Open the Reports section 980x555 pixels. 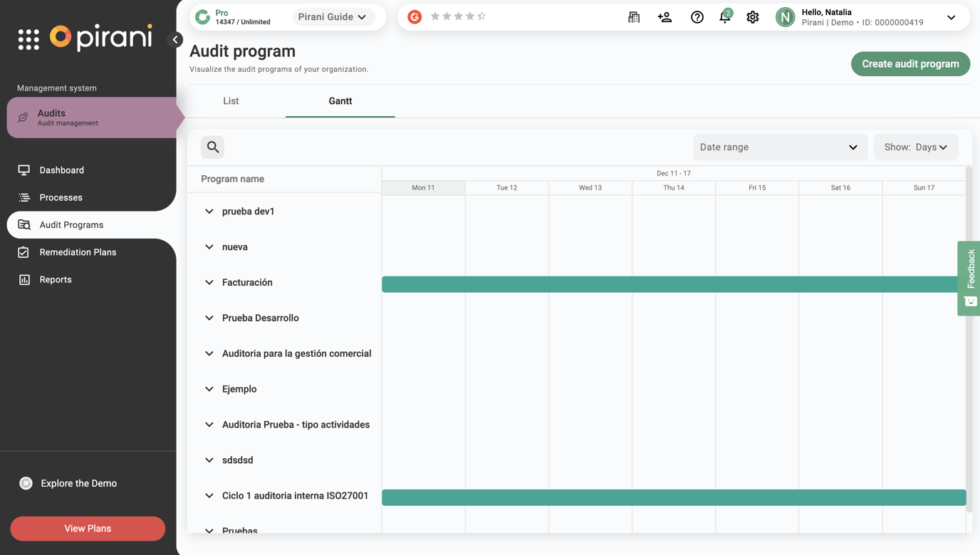(x=24, y=279)
